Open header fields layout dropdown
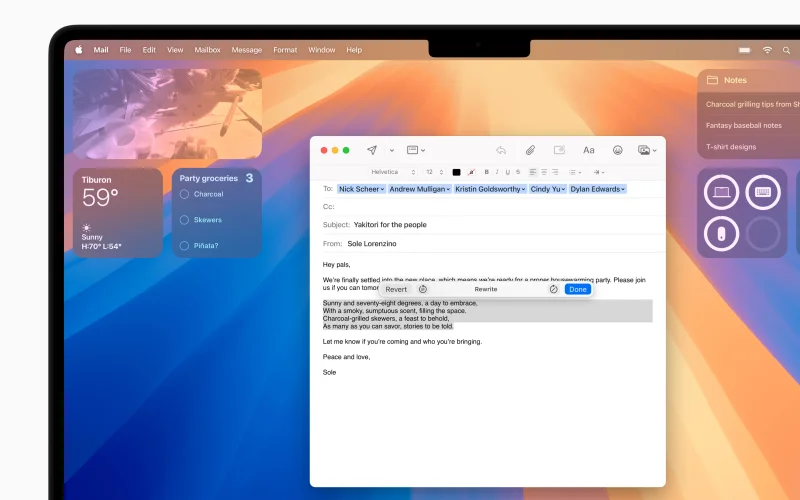The width and height of the screenshot is (800, 500). pyautogui.click(x=416, y=150)
